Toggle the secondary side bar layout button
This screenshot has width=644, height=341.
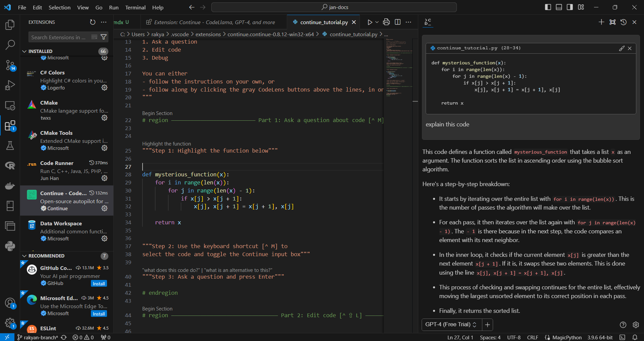pyautogui.click(x=570, y=7)
